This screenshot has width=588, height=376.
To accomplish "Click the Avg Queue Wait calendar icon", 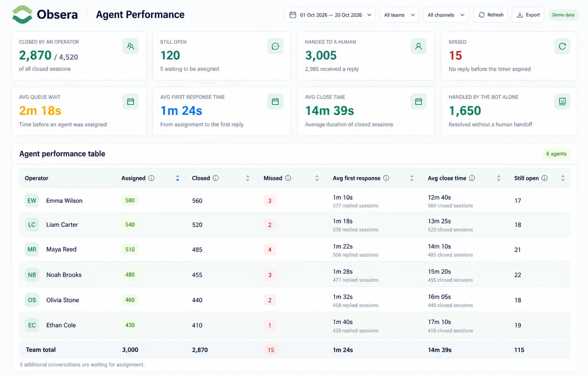I will click(x=131, y=102).
